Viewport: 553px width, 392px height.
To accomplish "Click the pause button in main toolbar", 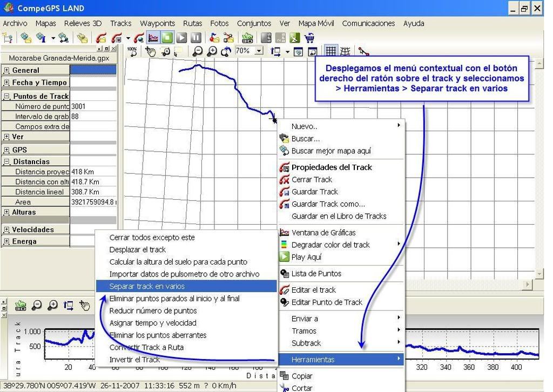I will coord(195,38).
